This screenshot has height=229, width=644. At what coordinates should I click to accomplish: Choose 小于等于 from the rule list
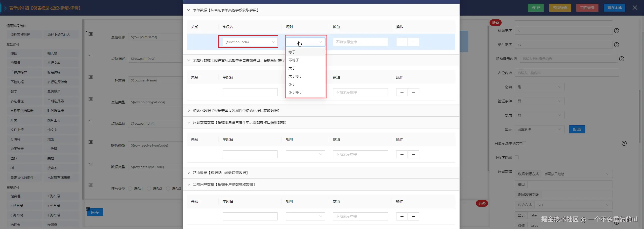pyautogui.click(x=305, y=92)
